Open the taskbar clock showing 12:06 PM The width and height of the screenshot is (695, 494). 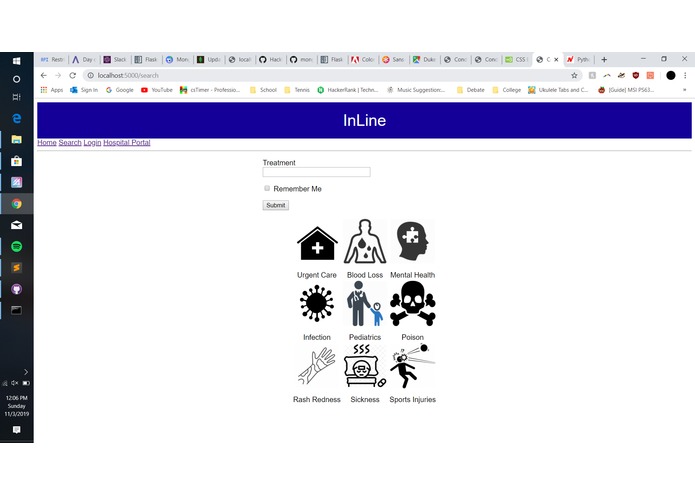point(16,406)
